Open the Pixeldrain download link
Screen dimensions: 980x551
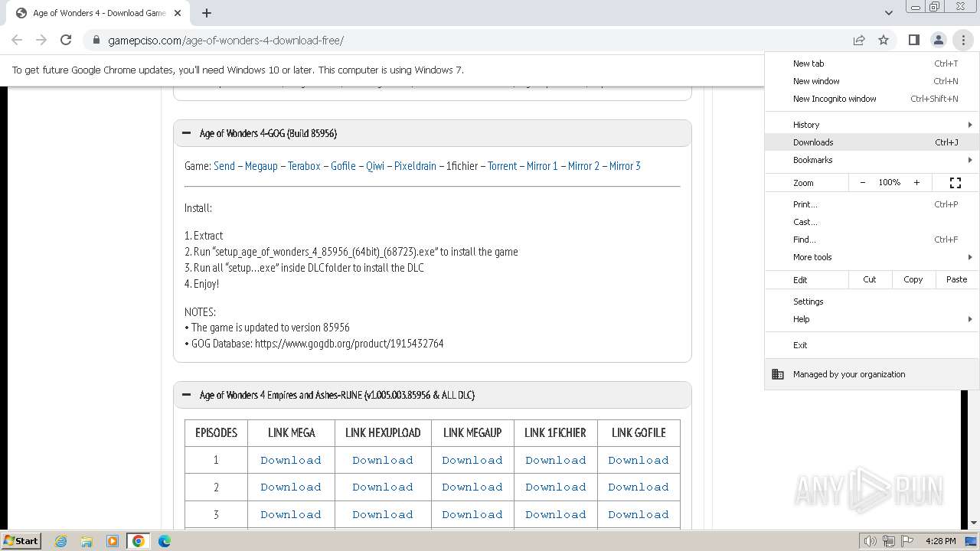pyautogui.click(x=415, y=166)
